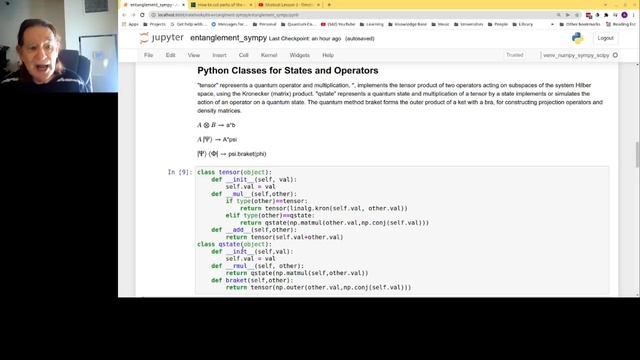The image size is (640, 360).
Task: Open the Help menu
Action: (x=328, y=55)
